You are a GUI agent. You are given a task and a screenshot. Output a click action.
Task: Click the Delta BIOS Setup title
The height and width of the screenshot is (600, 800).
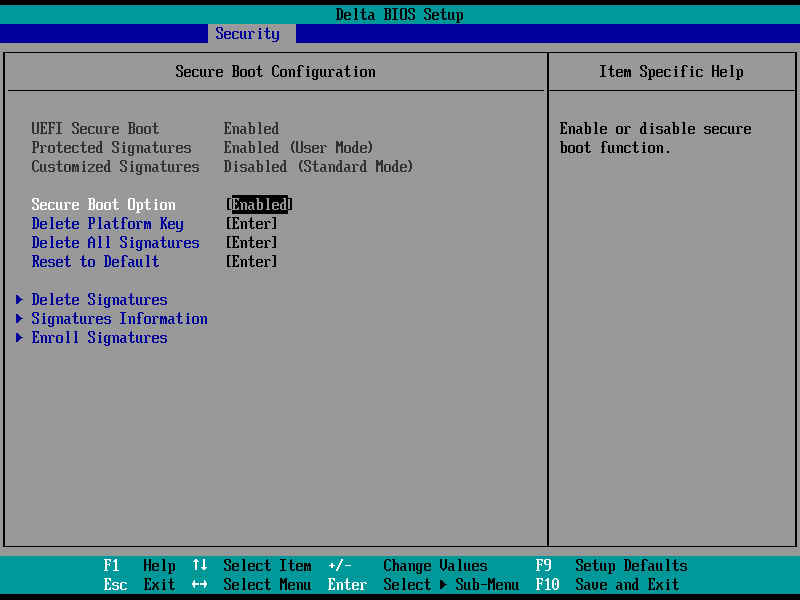point(399,14)
